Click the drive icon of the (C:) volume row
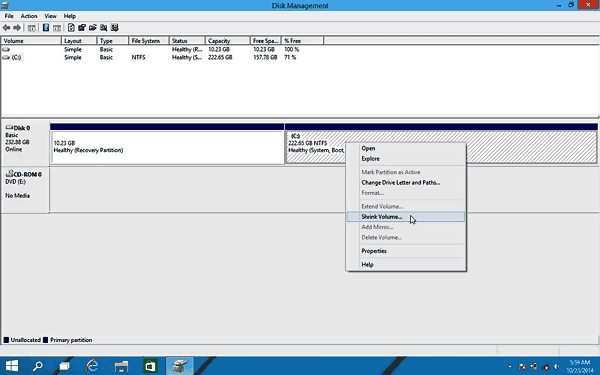This screenshot has width=600, height=375. (x=6, y=57)
